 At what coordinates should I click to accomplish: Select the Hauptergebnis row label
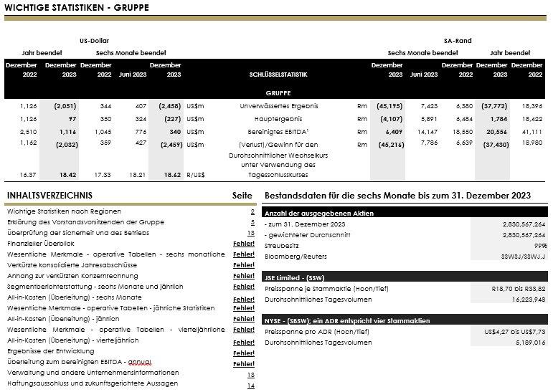[x=278, y=119]
